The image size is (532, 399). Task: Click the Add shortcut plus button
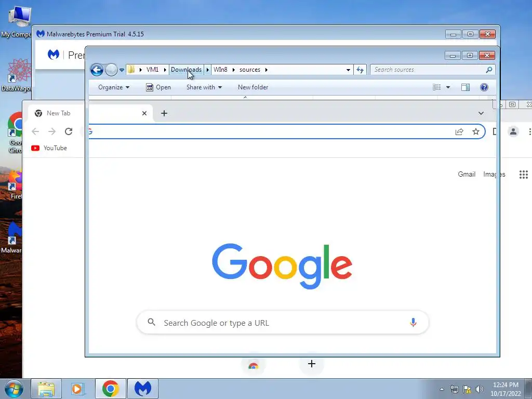pyautogui.click(x=312, y=364)
